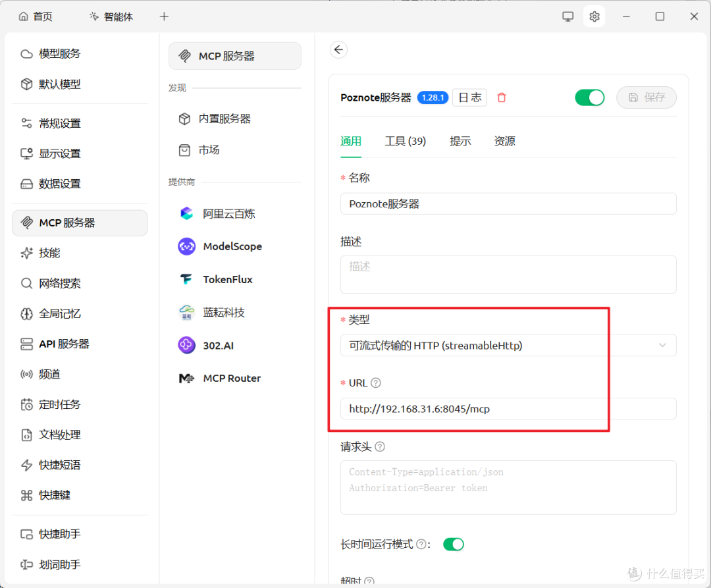Open the 市场 shopping bag icon
This screenshot has height=588, width=711.
coord(184,150)
